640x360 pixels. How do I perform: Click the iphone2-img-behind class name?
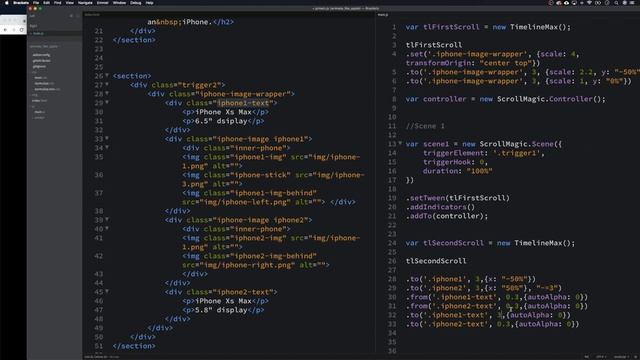tap(273, 256)
